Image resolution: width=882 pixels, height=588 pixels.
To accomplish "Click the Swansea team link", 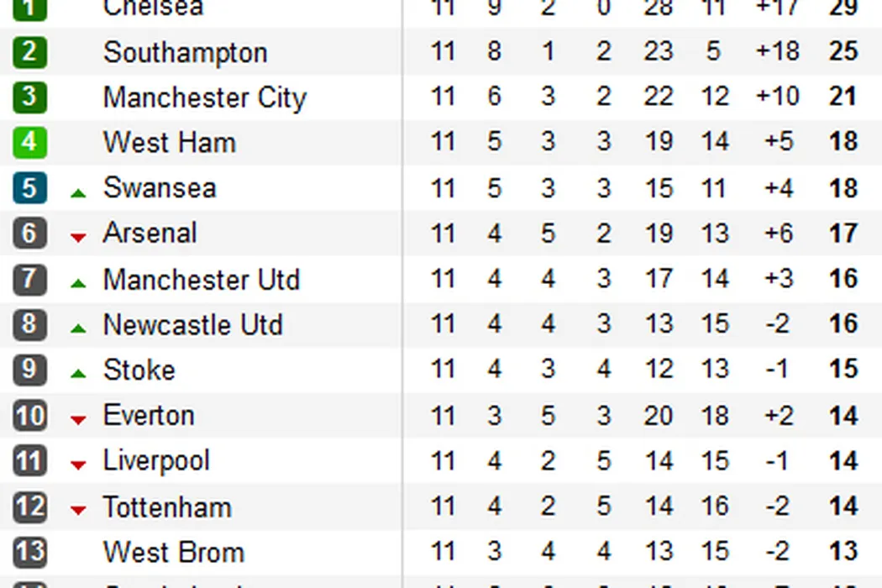I will pos(160,187).
